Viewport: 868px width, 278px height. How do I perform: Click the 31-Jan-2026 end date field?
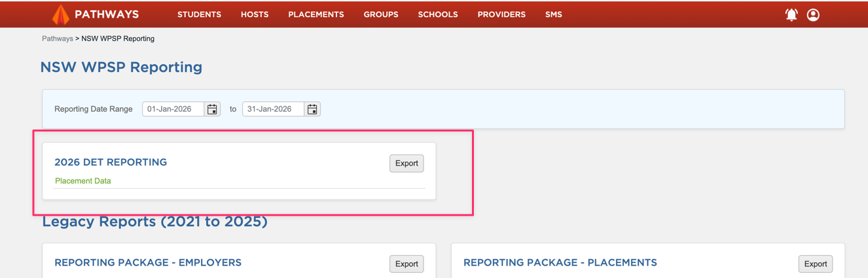273,109
